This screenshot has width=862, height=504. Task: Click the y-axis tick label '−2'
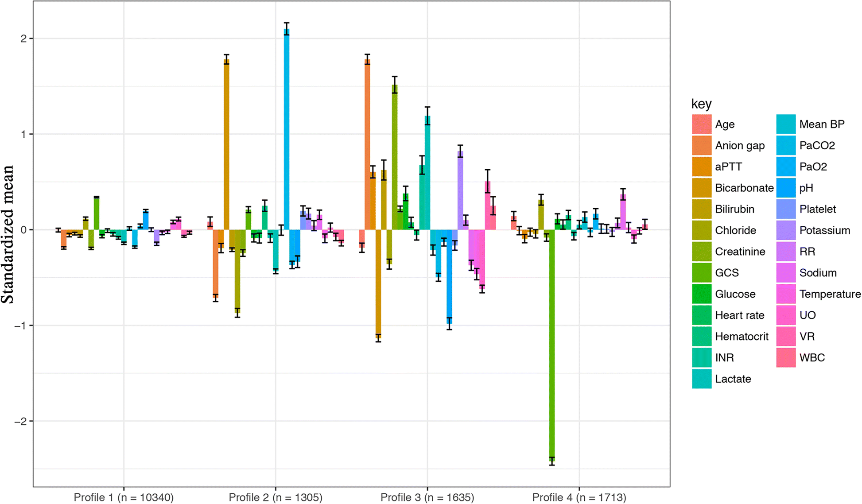(x=21, y=421)
